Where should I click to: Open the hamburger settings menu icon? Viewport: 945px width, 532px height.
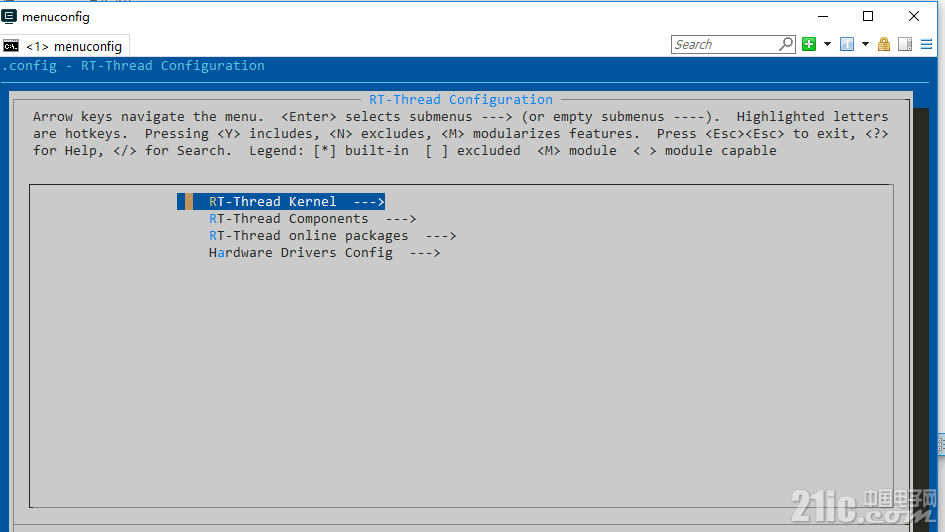[x=926, y=44]
